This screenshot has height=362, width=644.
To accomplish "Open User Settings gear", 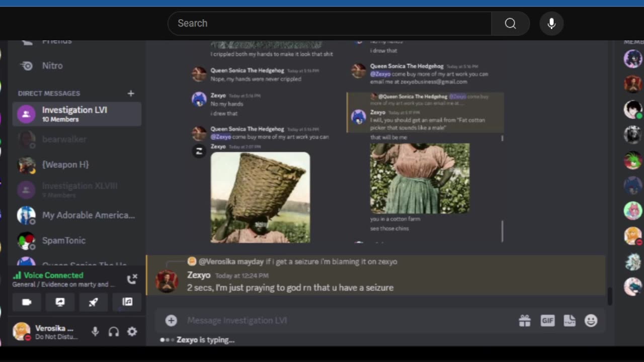I will coord(132,332).
